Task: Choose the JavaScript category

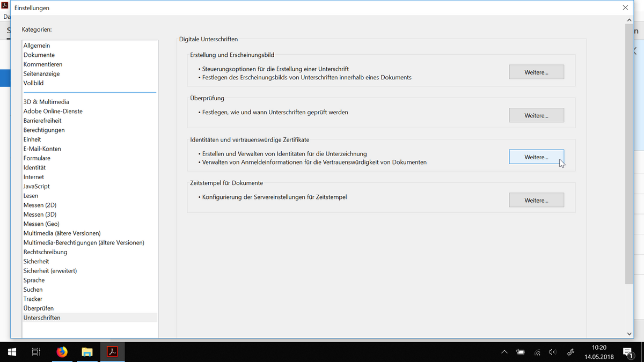Action: coord(36,186)
